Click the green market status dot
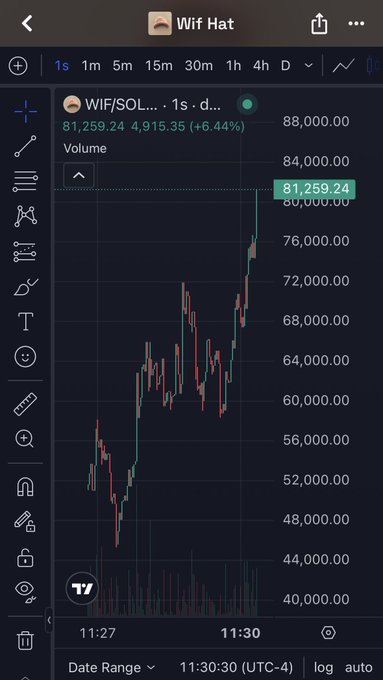The height and width of the screenshot is (680, 383). [247, 104]
